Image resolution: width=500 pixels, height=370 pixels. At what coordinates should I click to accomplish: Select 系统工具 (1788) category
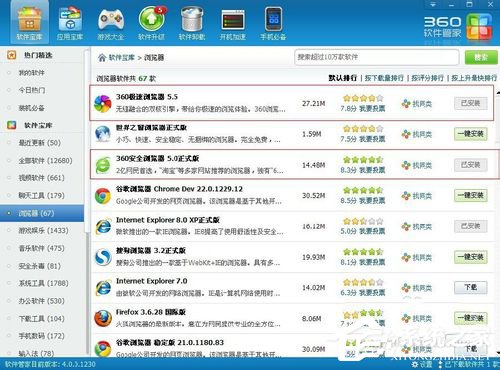click(43, 283)
